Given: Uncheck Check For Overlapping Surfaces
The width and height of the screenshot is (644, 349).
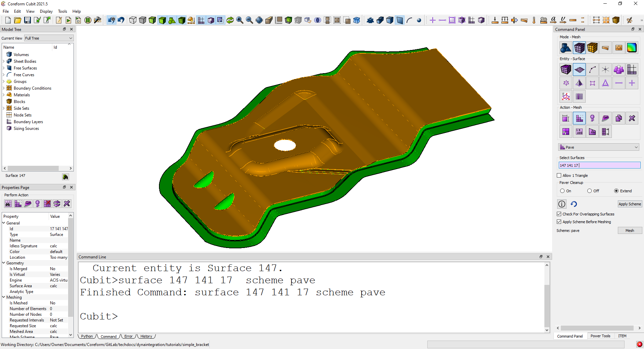Looking at the screenshot, I should tap(559, 214).
